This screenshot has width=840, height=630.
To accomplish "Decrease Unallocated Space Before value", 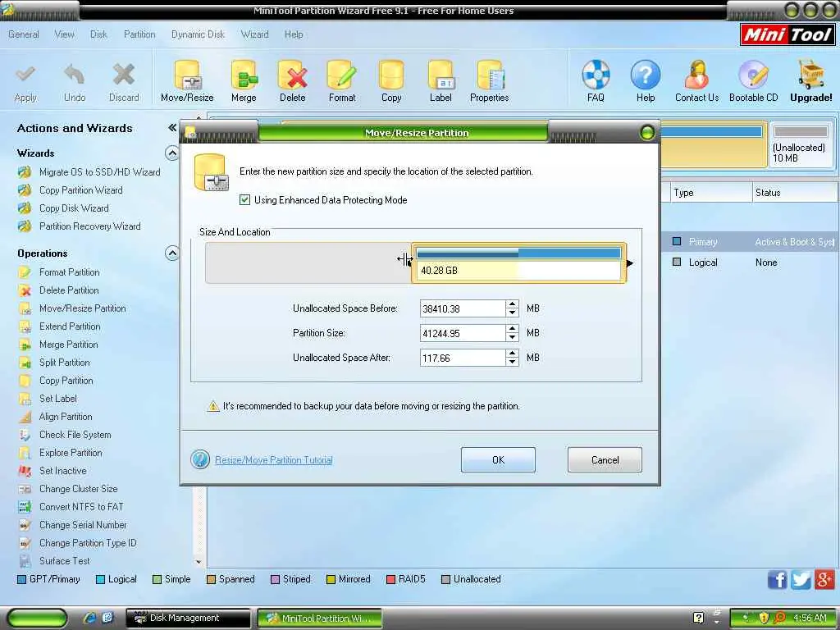I will pos(512,313).
